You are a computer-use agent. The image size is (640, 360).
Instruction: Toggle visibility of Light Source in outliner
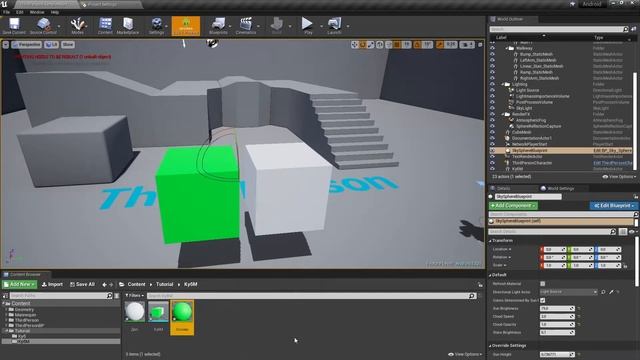tap(492, 90)
